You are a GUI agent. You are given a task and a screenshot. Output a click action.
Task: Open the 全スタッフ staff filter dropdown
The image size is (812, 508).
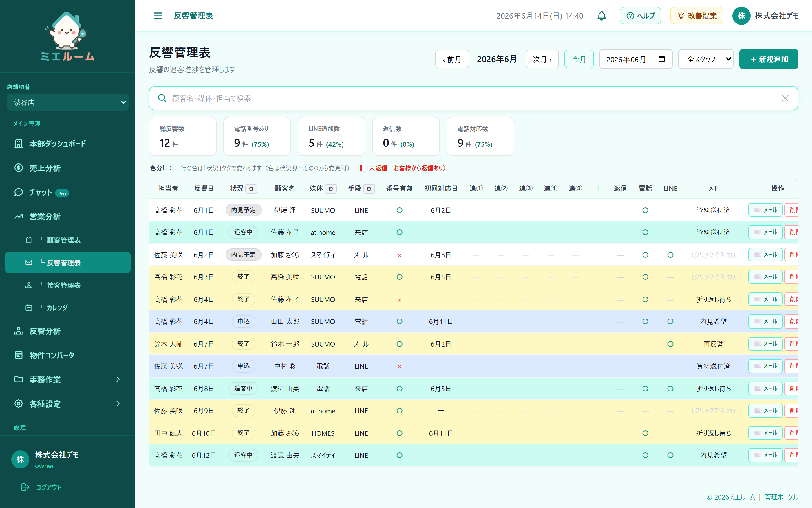(x=706, y=59)
